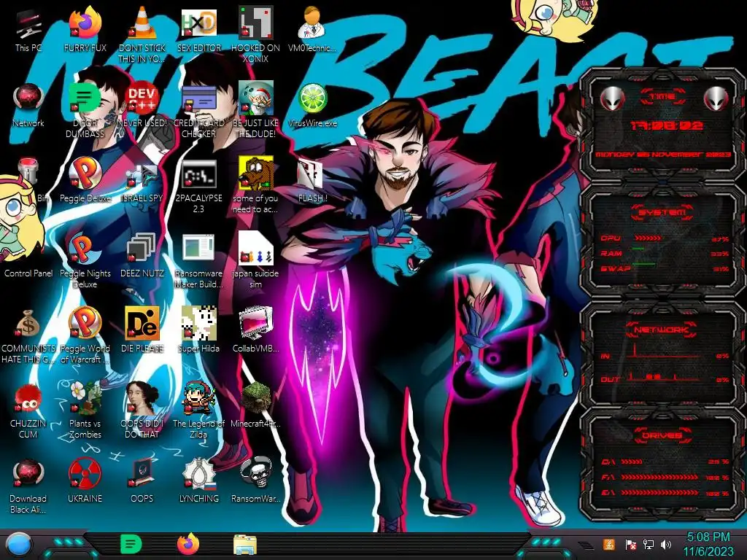Select the COMMUNISTS HATE THIS money bag icon

click(x=28, y=324)
